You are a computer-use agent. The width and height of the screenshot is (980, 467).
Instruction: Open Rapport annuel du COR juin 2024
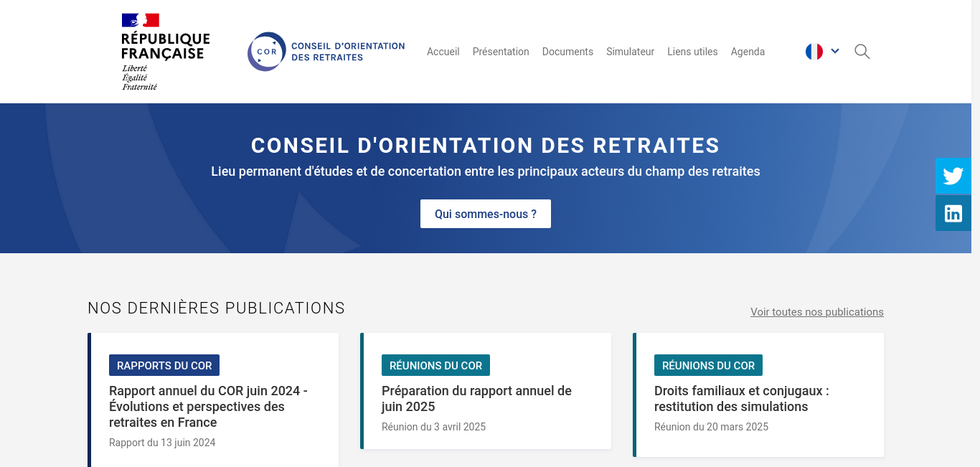click(208, 407)
